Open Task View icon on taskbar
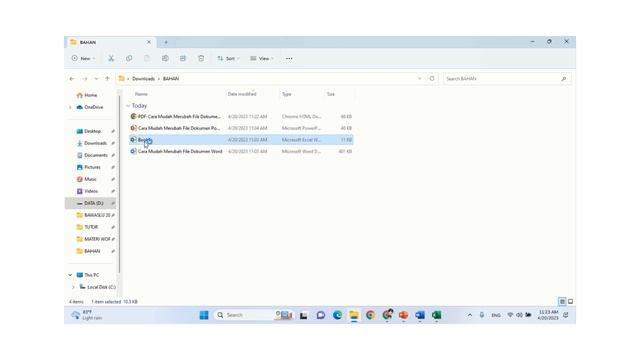 [x=303, y=315]
